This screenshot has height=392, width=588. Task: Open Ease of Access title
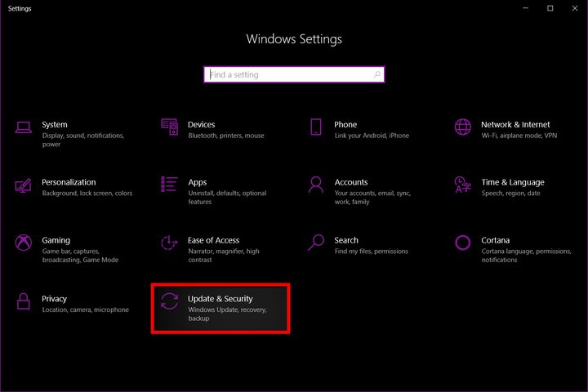pos(213,240)
